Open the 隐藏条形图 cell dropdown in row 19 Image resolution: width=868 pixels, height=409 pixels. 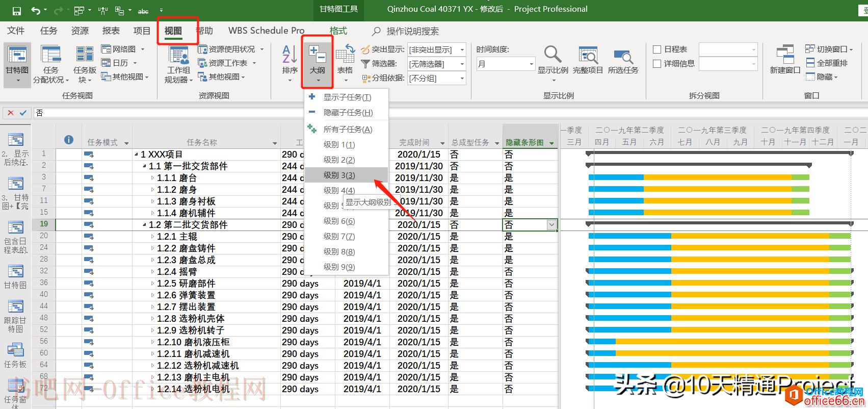coord(551,225)
